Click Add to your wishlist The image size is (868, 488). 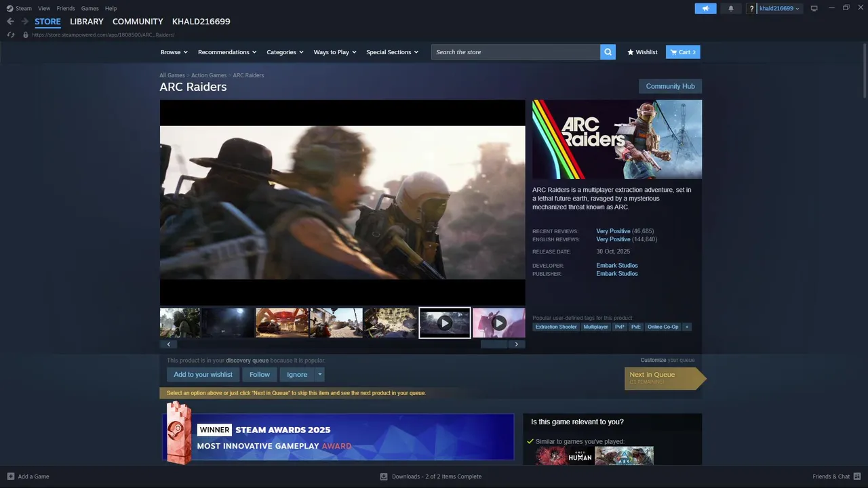203,374
